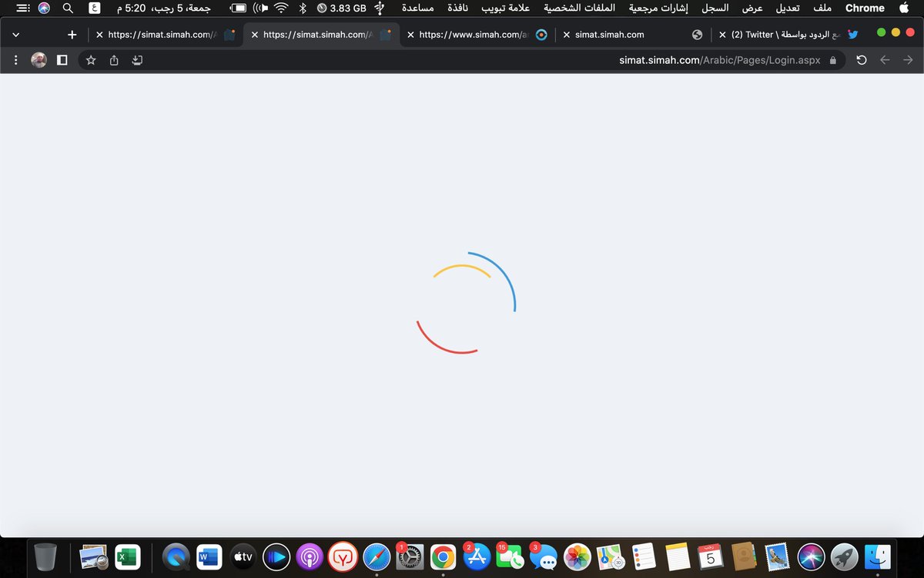The width and height of the screenshot is (924, 578).
Task: Open Control Center in menu bar
Action: pos(23,8)
